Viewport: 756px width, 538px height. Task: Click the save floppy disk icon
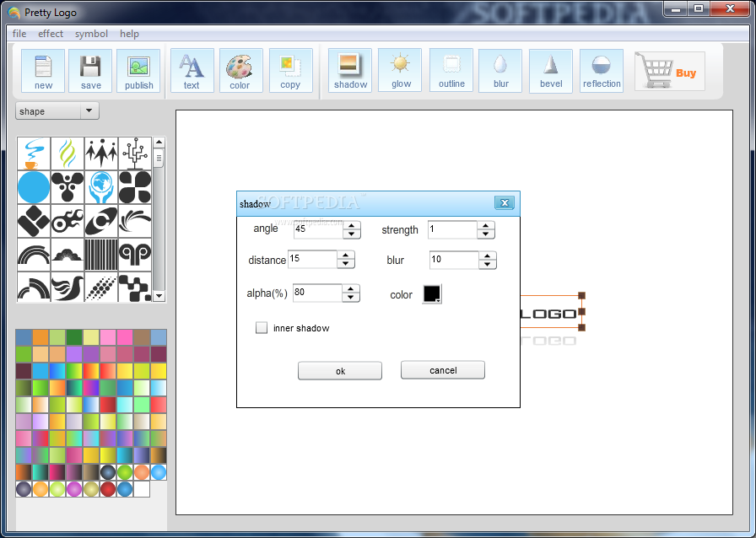click(x=90, y=70)
